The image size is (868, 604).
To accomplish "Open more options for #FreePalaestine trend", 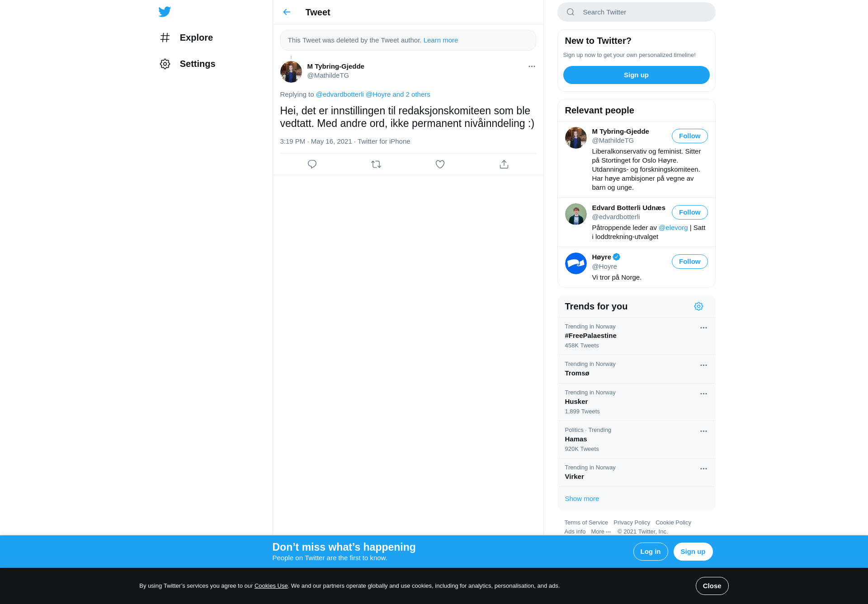I will click(703, 328).
